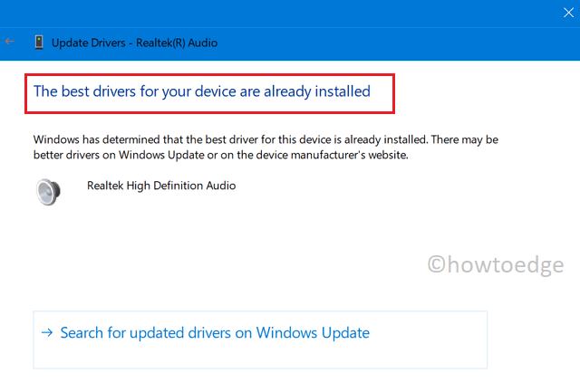The image size is (580, 392).
Task: Open Search for updated drivers on Windows Update
Action: point(214,332)
